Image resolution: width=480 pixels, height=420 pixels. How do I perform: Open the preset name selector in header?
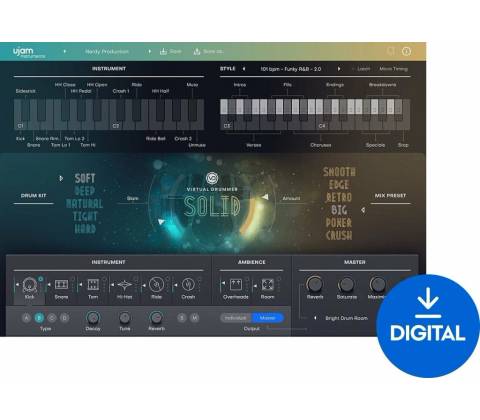click(x=107, y=52)
